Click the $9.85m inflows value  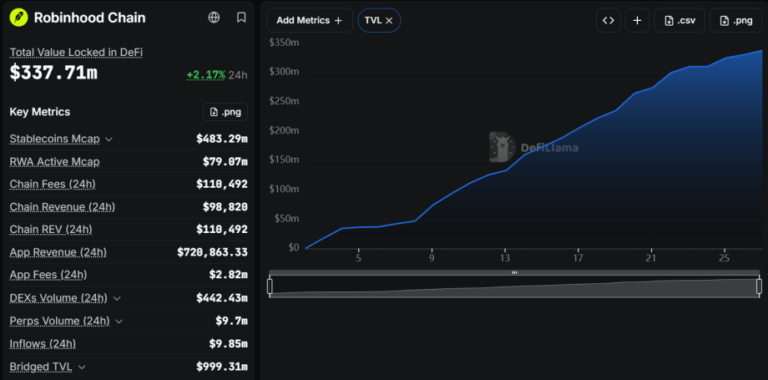pyautogui.click(x=228, y=344)
